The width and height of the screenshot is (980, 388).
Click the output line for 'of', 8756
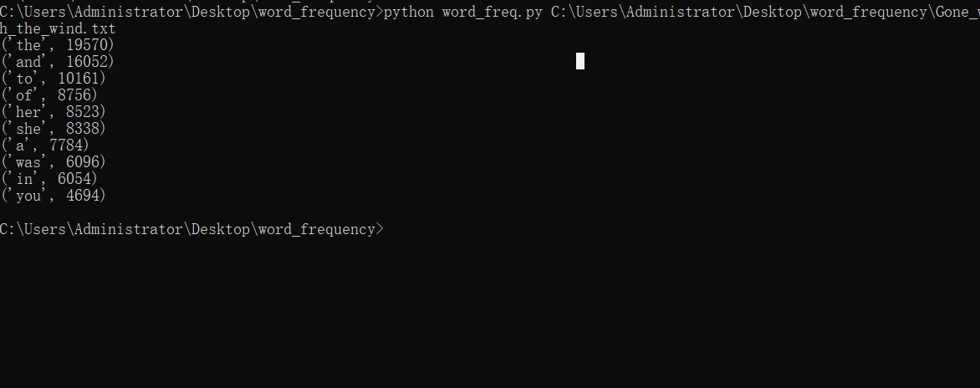click(49, 95)
